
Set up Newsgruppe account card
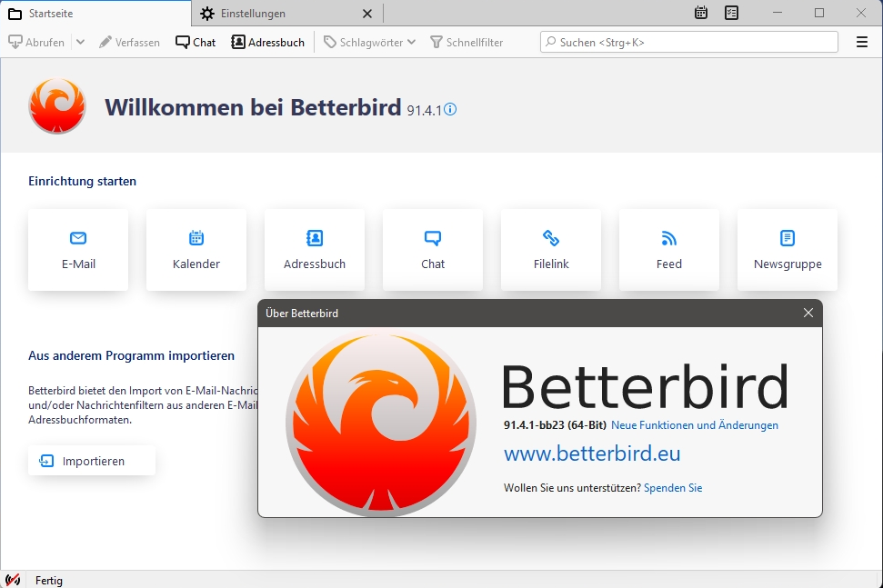pyautogui.click(x=788, y=250)
